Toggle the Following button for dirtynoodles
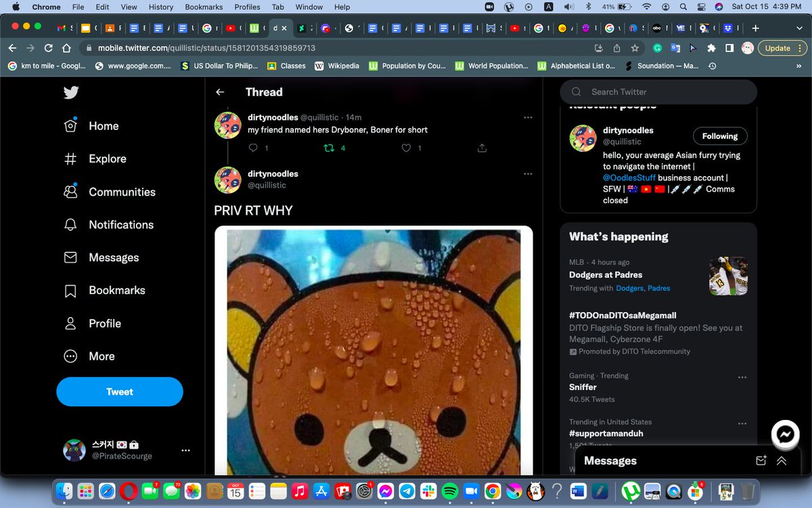Screen dimensions: 812x508 coord(720,136)
